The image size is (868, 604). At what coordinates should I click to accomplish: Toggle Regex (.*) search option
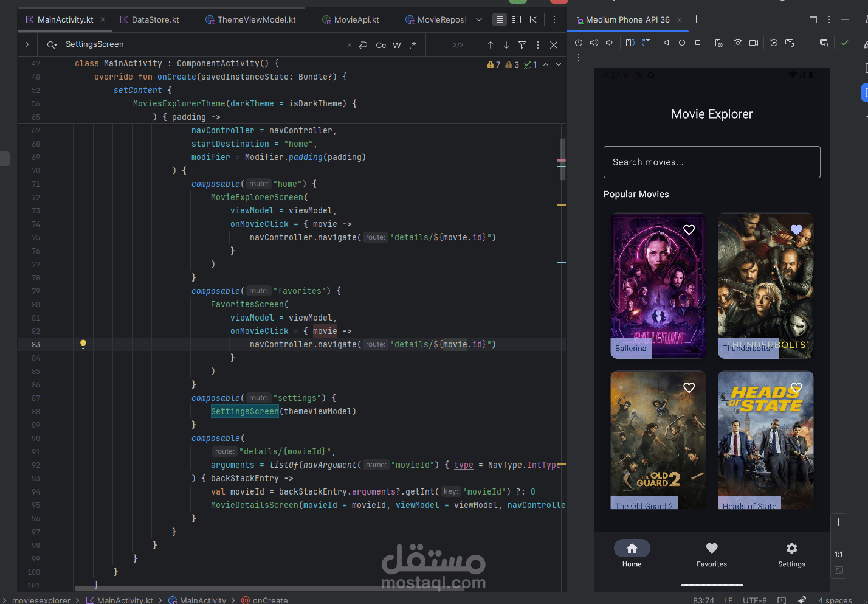tap(413, 45)
